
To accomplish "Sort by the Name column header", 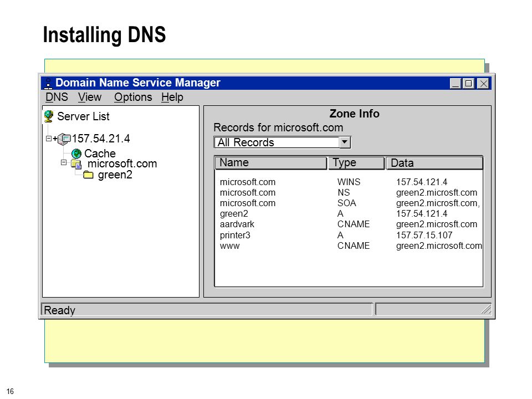I will [x=271, y=163].
